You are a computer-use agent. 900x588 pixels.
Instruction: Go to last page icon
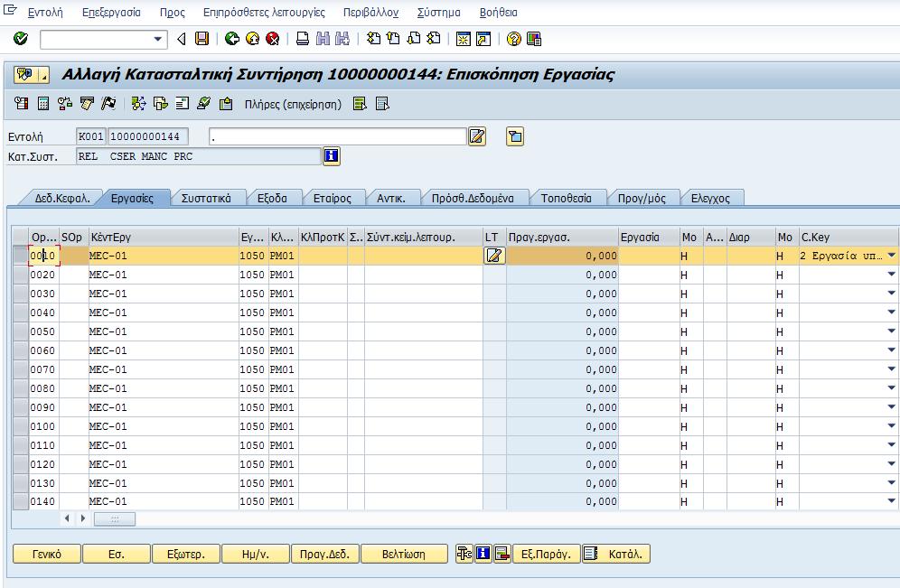434,39
